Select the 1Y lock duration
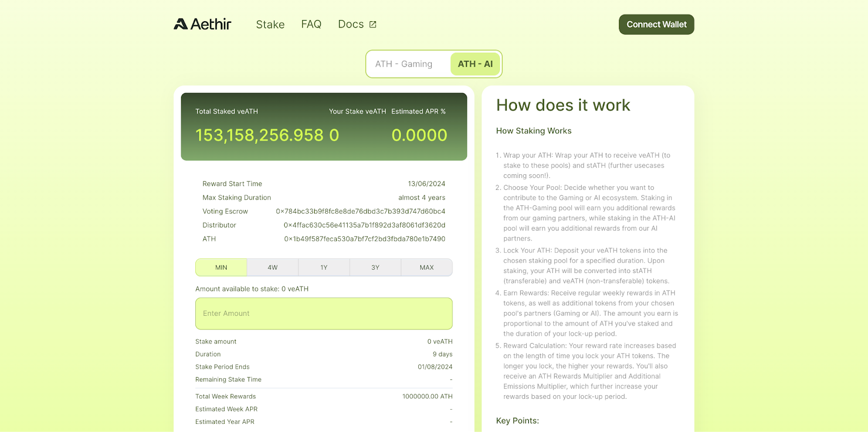Image resolution: width=868 pixels, height=432 pixels. (324, 268)
